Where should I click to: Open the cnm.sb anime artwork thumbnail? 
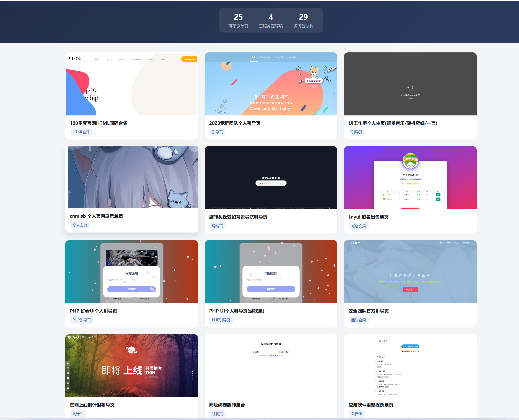click(132, 177)
